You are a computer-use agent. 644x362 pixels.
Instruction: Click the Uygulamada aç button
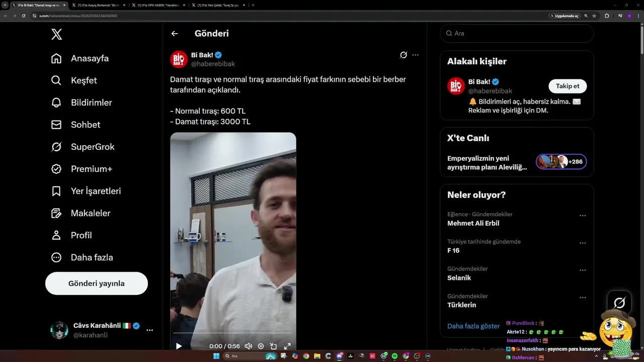[x=565, y=16]
